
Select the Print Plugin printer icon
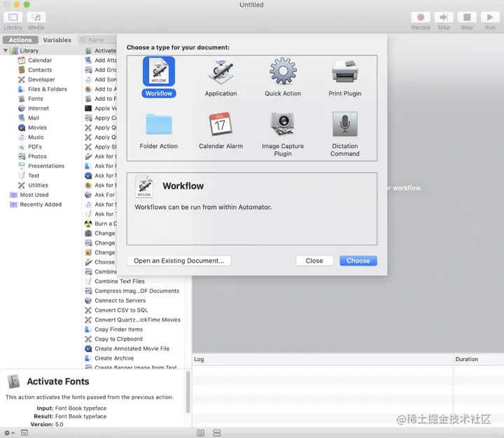(x=344, y=71)
